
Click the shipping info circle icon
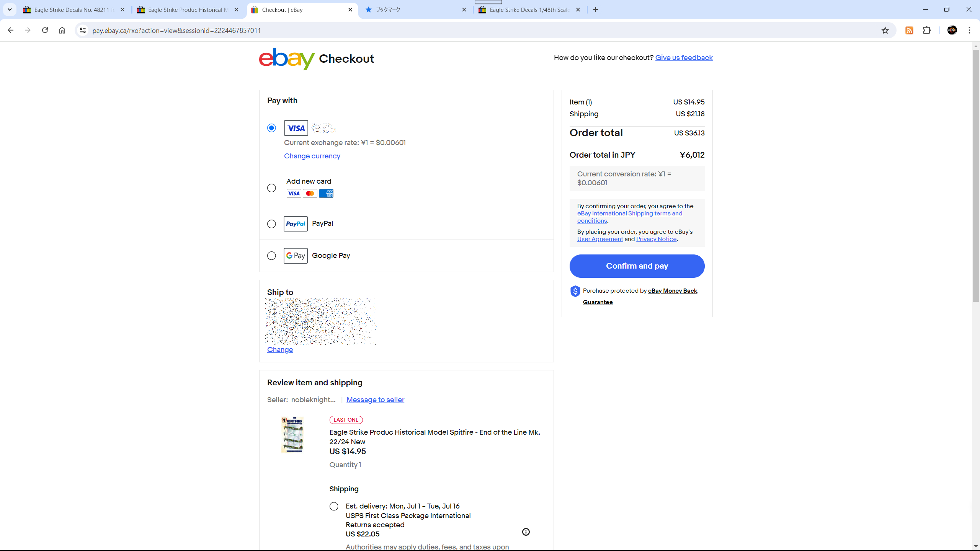(526, 532)
